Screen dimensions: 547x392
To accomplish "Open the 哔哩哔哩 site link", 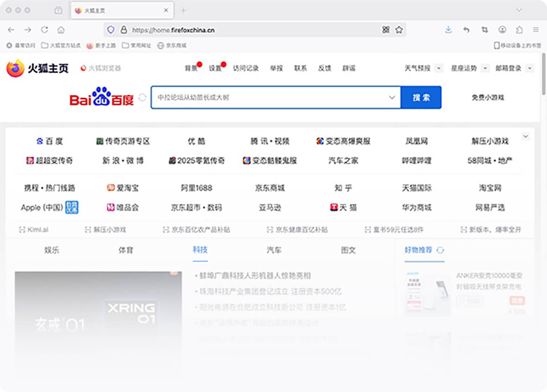I will [417, 160].
